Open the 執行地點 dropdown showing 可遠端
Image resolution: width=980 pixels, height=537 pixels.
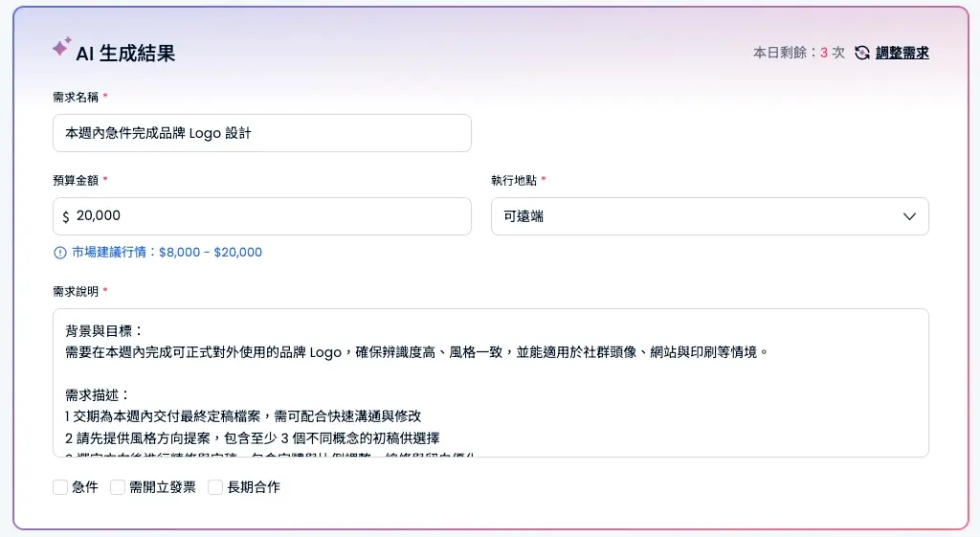pos(709,216)
